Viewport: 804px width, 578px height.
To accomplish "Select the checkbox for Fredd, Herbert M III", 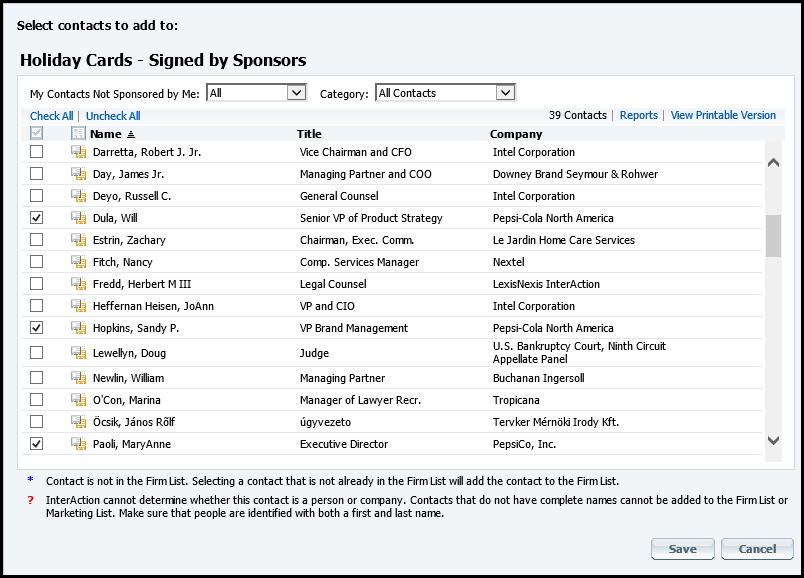I will pos(36,284).
